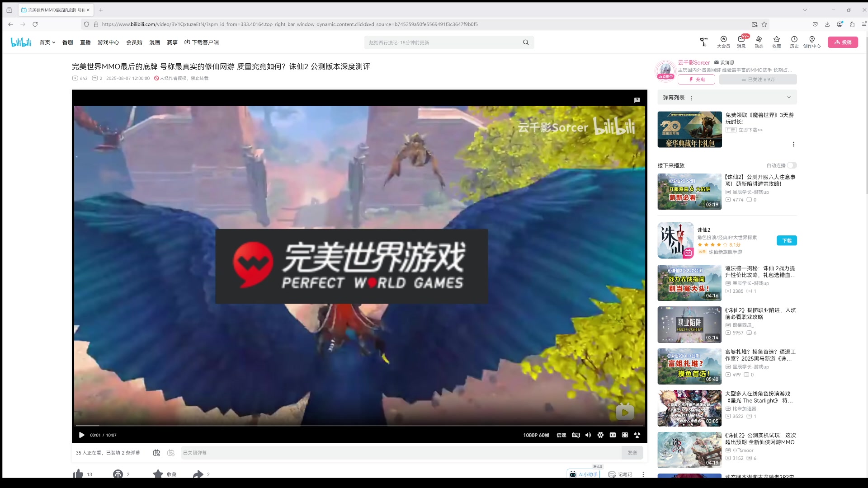Click the 下载 button for 诛仙2
The image size is (868, 488).
pos(787,241)
